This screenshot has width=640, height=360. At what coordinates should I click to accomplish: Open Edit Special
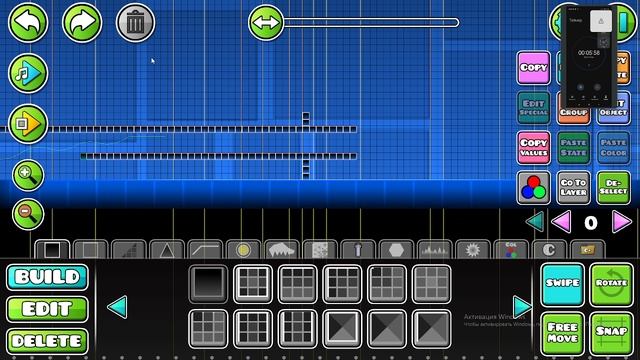click(x=533, y=108)
